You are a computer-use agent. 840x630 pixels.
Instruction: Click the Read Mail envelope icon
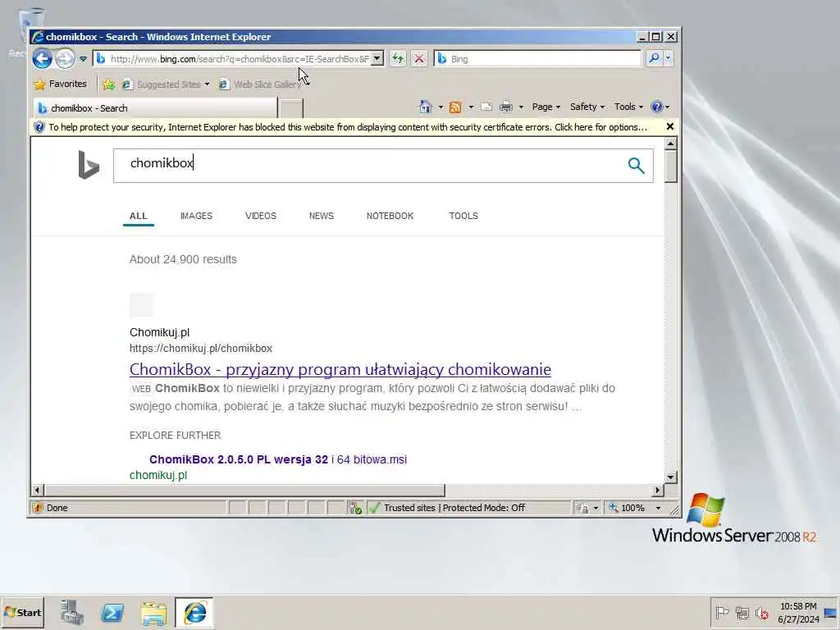486,107
